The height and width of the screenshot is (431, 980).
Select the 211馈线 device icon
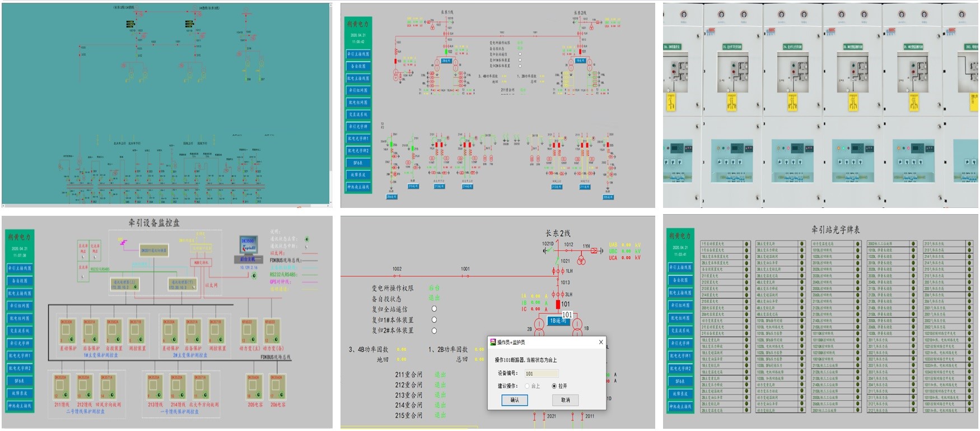[x=61, y=387]
